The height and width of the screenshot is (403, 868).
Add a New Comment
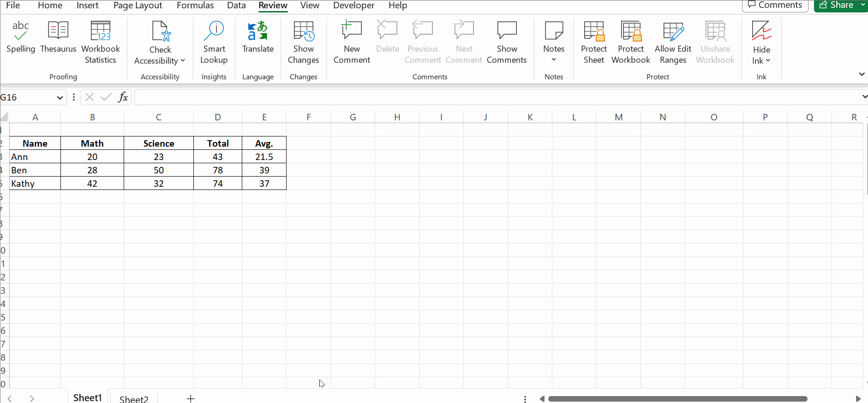click(352, 42)
